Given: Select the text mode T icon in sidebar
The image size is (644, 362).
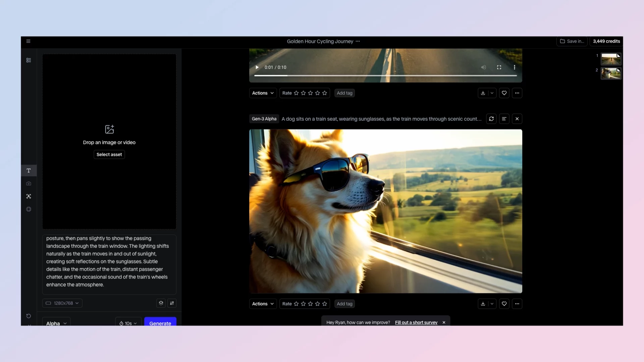Looking at the screenshot, I should point(29,171).
